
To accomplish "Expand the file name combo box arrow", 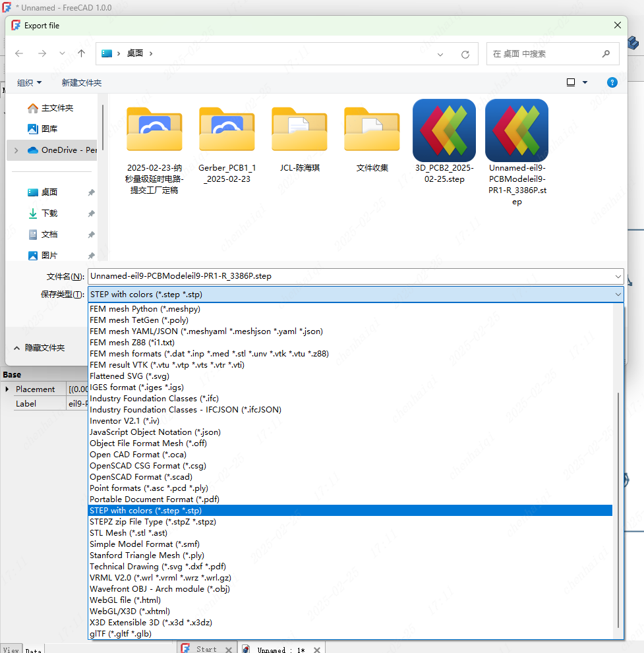I will pyautogui.click(x=617, y=276).
